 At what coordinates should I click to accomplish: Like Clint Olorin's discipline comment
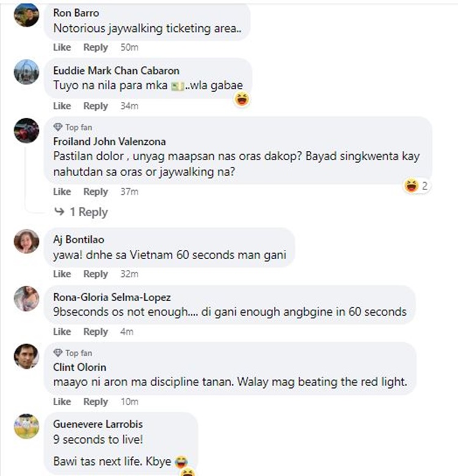[x=62, y=401]
